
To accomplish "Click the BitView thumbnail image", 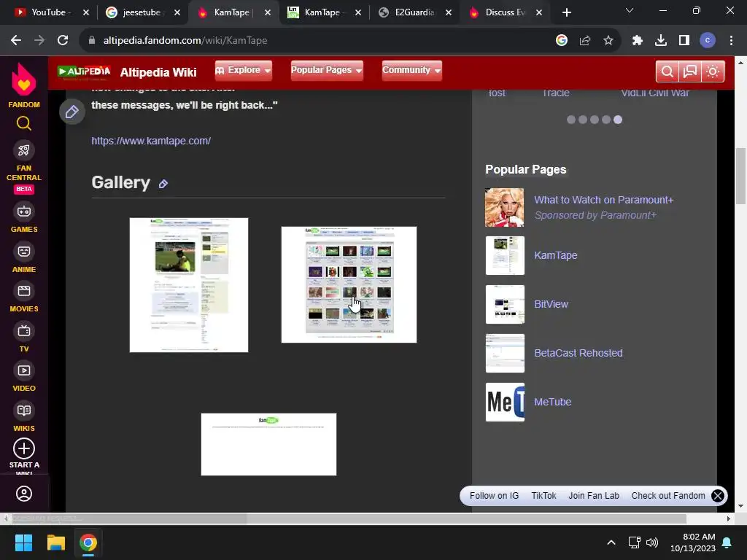I will 505,304.
